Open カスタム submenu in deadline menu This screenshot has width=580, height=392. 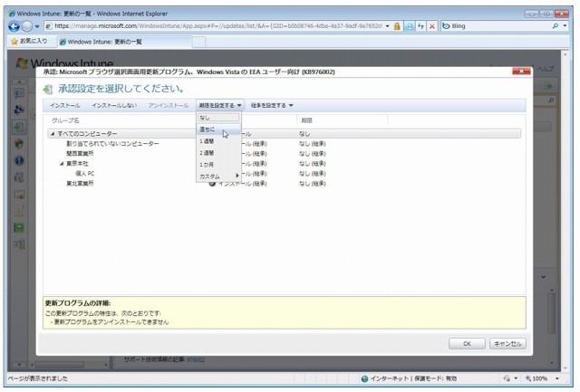pyautogui.click(x=218, y=177)
